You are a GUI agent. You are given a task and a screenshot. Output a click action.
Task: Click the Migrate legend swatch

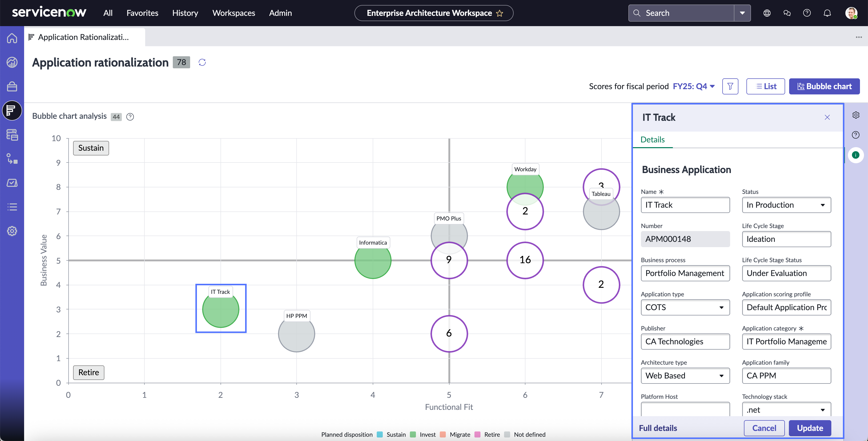[443, 435]
